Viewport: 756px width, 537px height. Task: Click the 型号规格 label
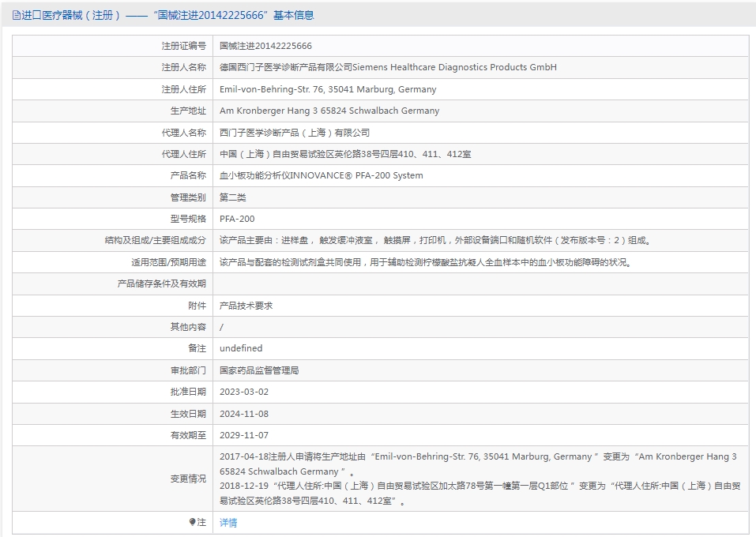click(x=188, y=219)
